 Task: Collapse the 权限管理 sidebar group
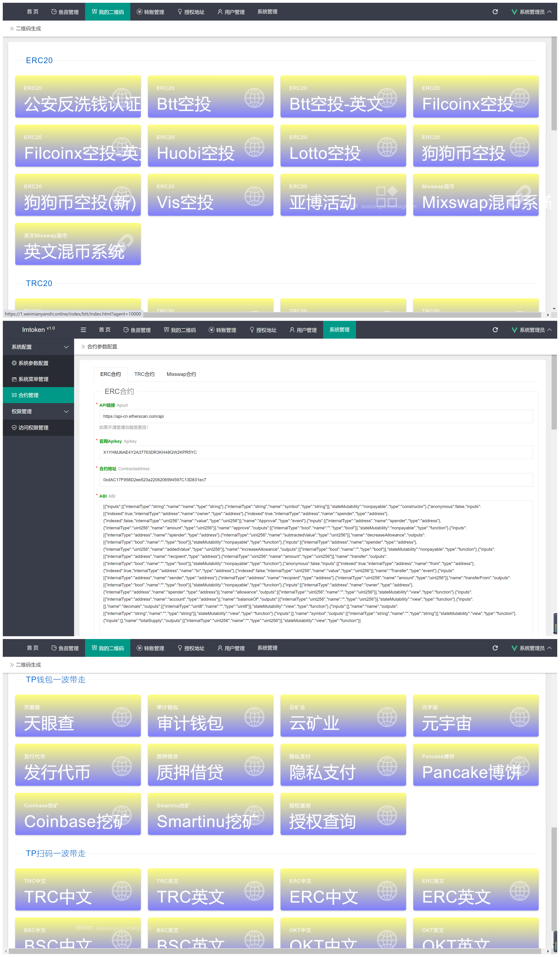click(38, 411)
